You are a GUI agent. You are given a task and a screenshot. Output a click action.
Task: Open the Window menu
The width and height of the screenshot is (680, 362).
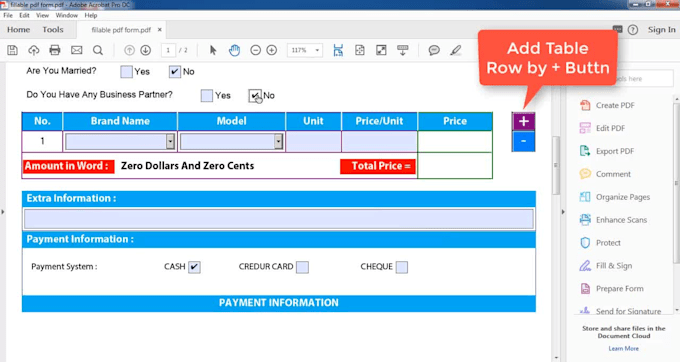pos(66,15)
